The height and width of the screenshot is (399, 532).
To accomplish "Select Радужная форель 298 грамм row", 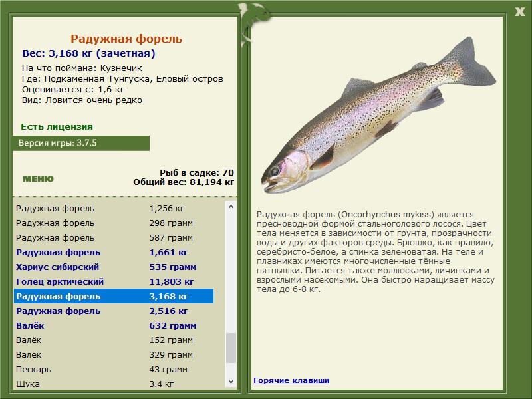I will click(x=114, y=223).
